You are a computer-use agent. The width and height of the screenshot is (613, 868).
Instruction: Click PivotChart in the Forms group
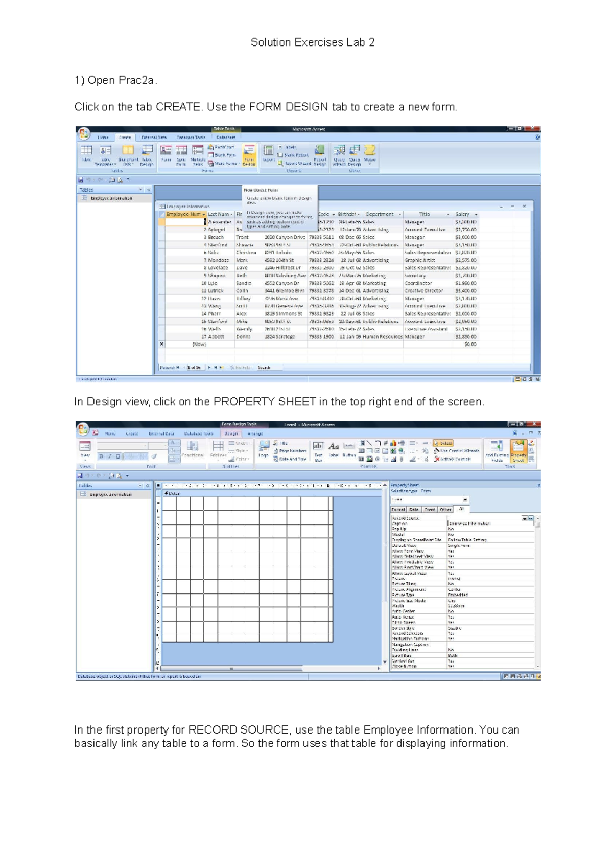click(x=221, y=147)
